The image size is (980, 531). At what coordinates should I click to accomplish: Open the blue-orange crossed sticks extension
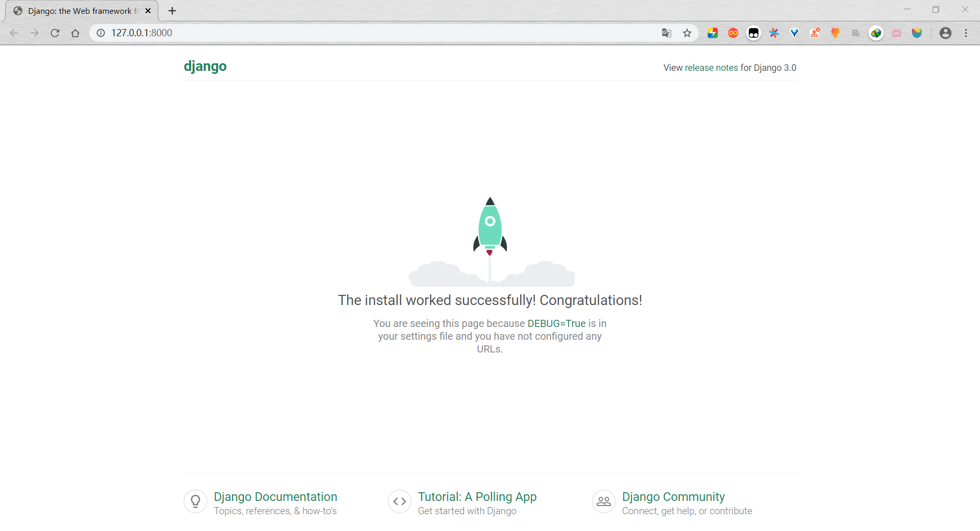point(774,33)
